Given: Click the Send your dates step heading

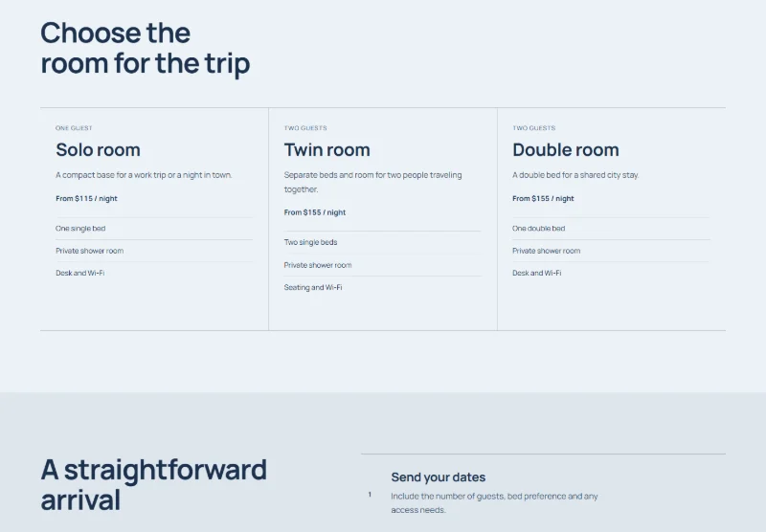Looking at the screenshot, I should coord(439,477).
